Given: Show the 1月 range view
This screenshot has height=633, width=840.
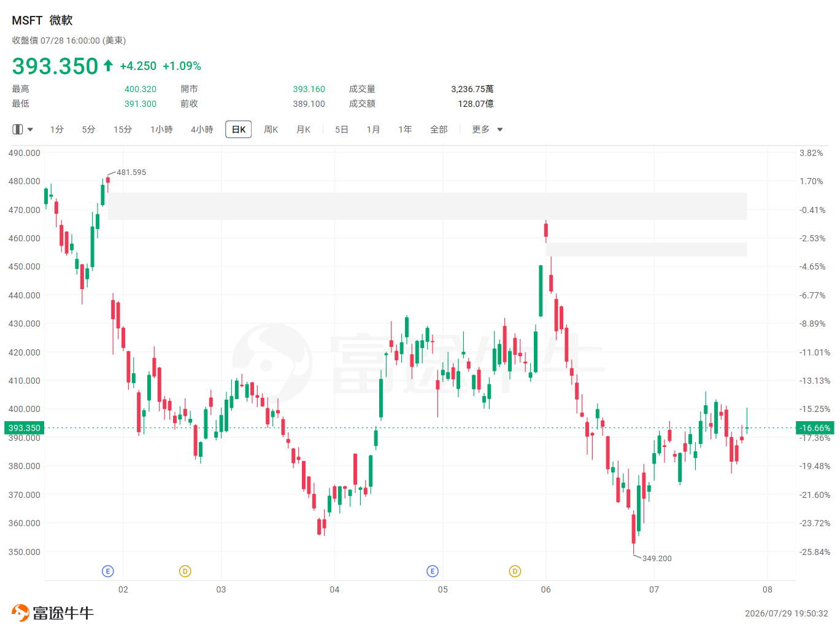Looking at the screenshot, I should click(x=374, y=130).
